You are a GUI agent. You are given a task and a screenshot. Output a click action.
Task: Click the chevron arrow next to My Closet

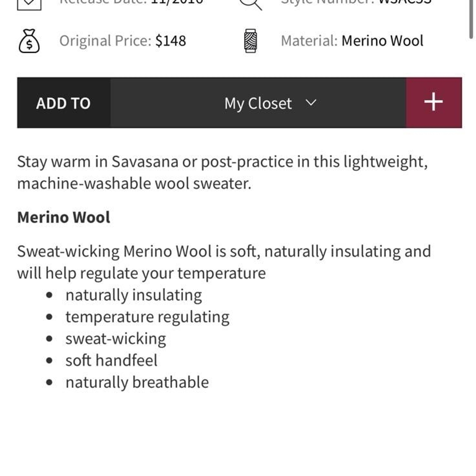coord(311,103)
